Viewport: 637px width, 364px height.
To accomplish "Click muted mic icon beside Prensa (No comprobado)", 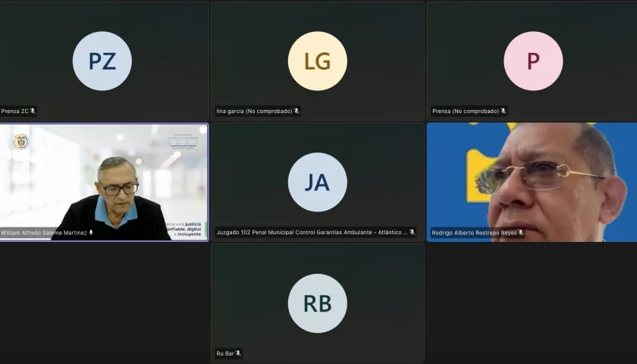I will point(504,111).
